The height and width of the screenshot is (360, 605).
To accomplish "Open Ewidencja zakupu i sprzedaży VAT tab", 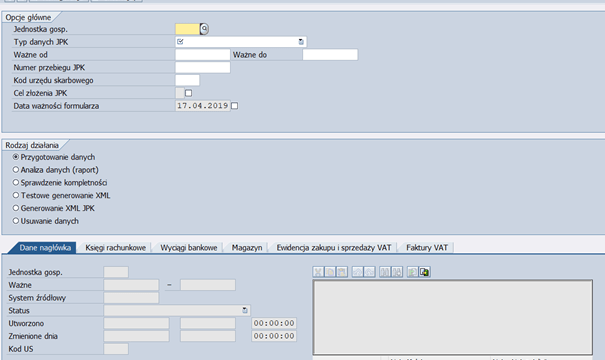I will pyautogui.click(x=334, y=248).
